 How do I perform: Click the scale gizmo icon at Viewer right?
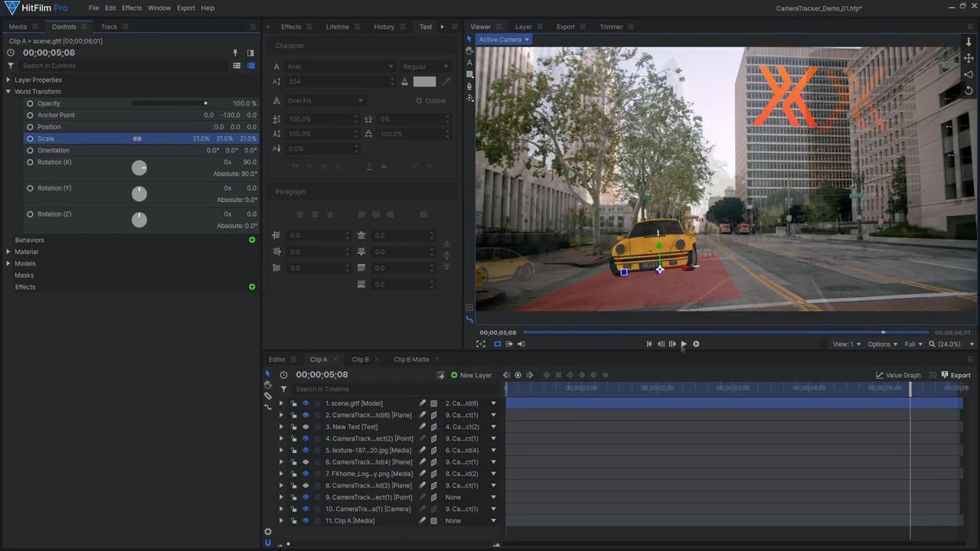(x=969, y=74)
